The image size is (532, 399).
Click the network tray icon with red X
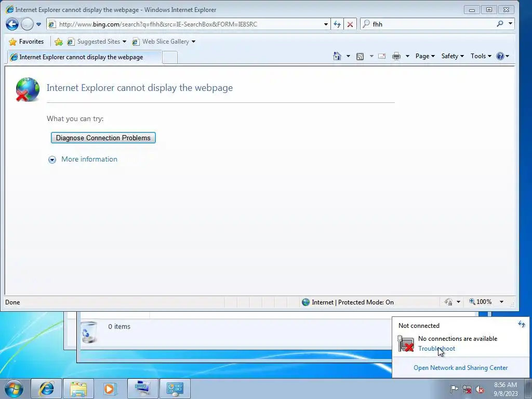467,389
